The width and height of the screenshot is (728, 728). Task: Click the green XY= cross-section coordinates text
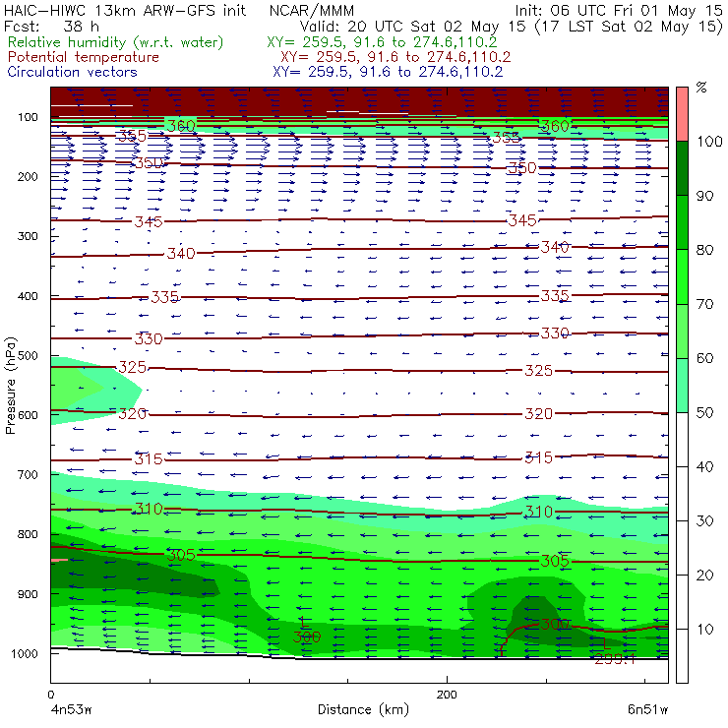pyautogui.click(x=382, y=42)
